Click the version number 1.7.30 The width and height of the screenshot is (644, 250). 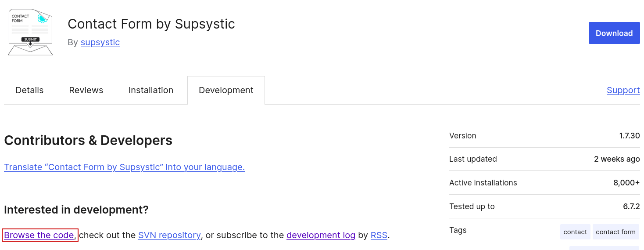coord(630,136)
